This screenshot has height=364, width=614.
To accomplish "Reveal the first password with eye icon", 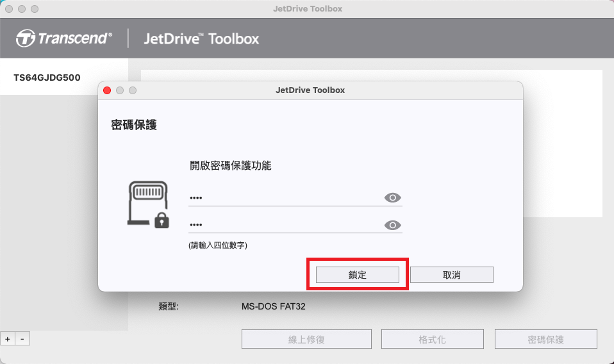I will [x=392, y=197].
